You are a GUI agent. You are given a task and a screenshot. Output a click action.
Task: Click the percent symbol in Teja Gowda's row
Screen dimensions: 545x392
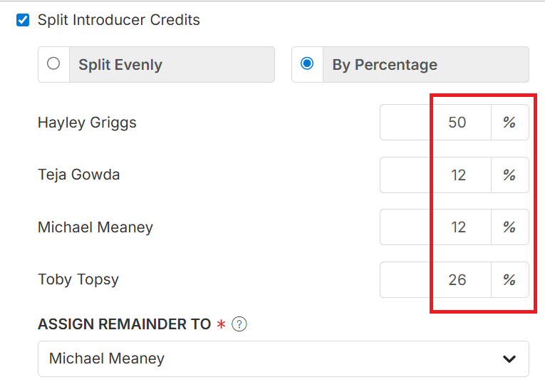[x=509, y=175]
